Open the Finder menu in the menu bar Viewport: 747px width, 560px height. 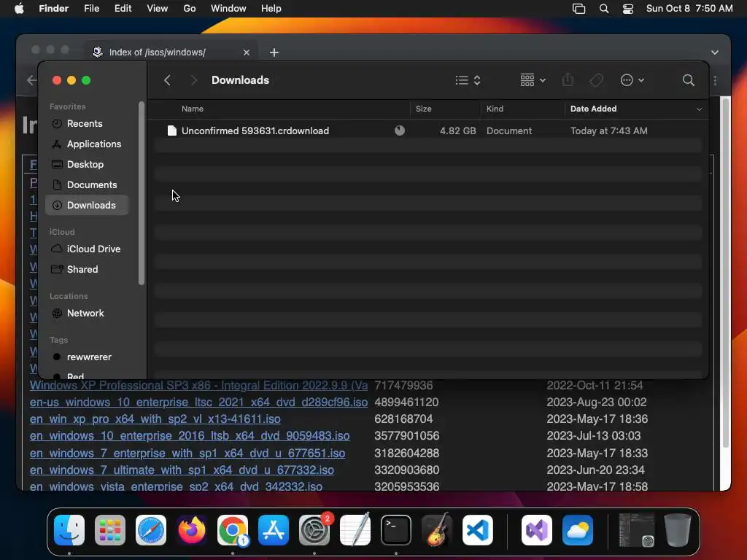point(54,9)
